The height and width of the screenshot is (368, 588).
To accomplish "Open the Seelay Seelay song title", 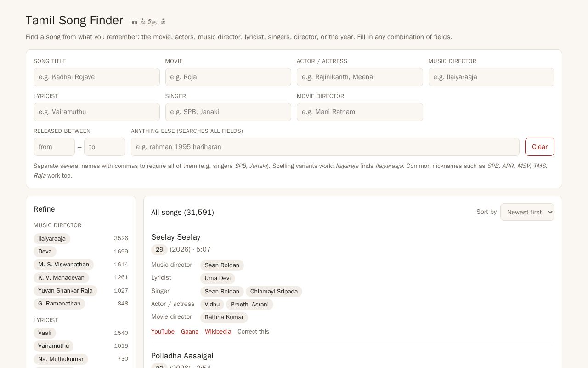I will [176, 237].
